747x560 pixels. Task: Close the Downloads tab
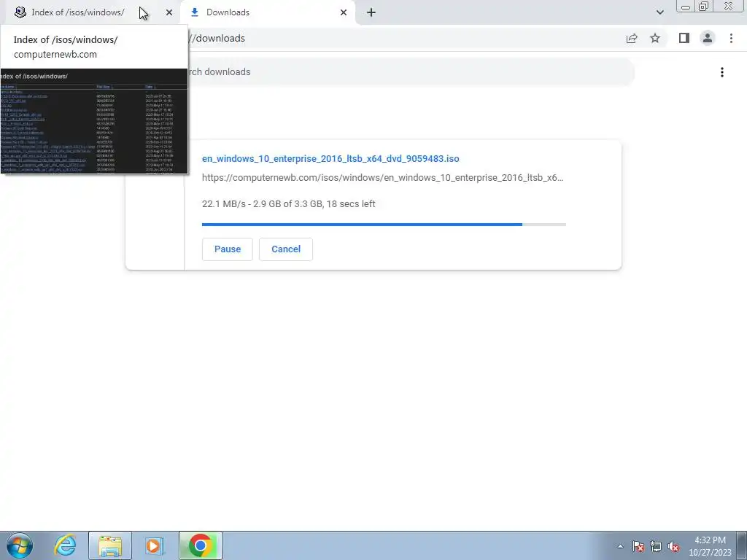pos(344,12)
